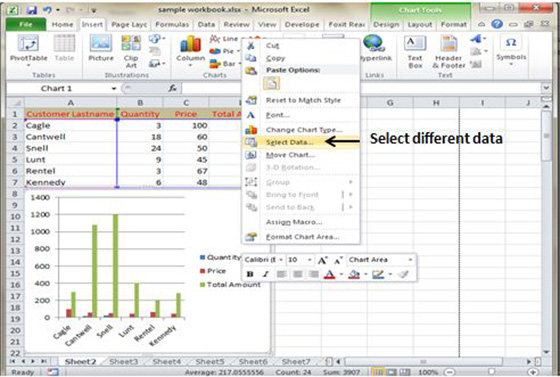Screen dimensions: 560x377
Task: Toggle center alignment in the mini toolbar
Action: click(298, 274)
